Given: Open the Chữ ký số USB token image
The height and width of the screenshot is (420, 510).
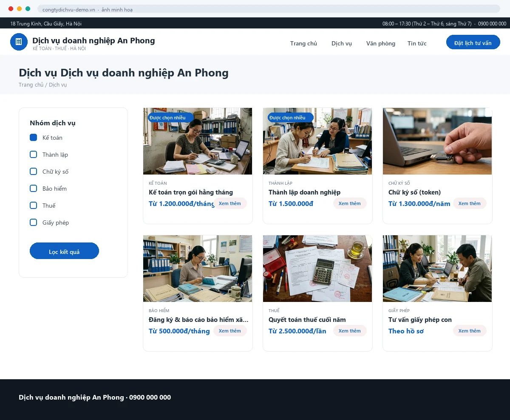Looking at the screenshot, I should pyautogui.click(x=437, y=141).
